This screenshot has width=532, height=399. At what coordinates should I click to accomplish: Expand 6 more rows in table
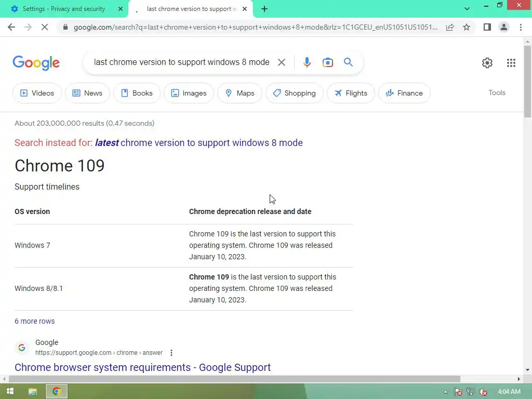pos(35,321)
